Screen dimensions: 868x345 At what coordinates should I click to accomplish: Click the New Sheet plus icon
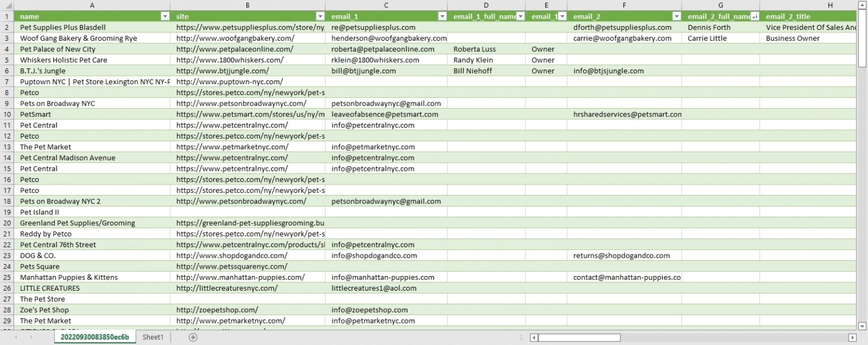193,337
